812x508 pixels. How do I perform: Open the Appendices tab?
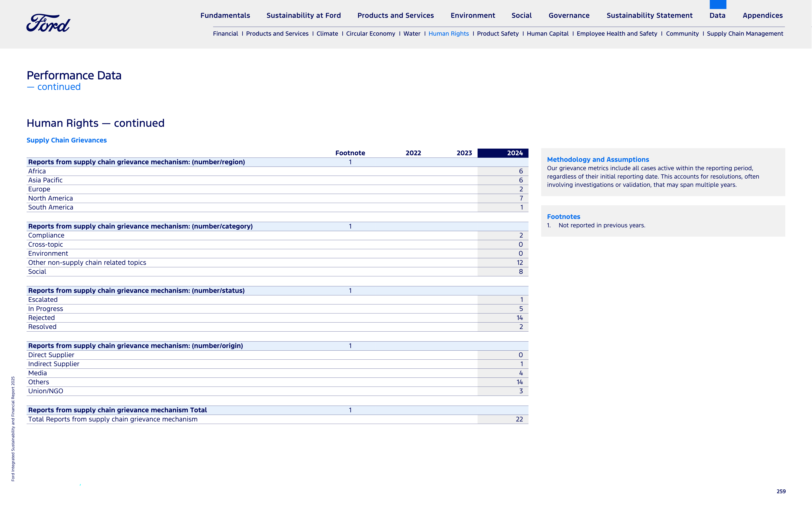pos(763,15)
